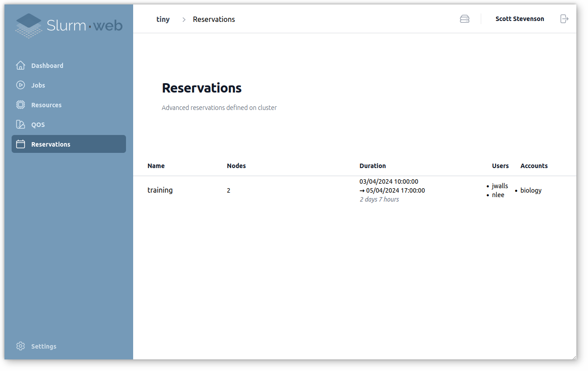Viewport: 588px width, 371px height.
Task: Click the Reservations page heading
Action: click(x=202, y=88)
